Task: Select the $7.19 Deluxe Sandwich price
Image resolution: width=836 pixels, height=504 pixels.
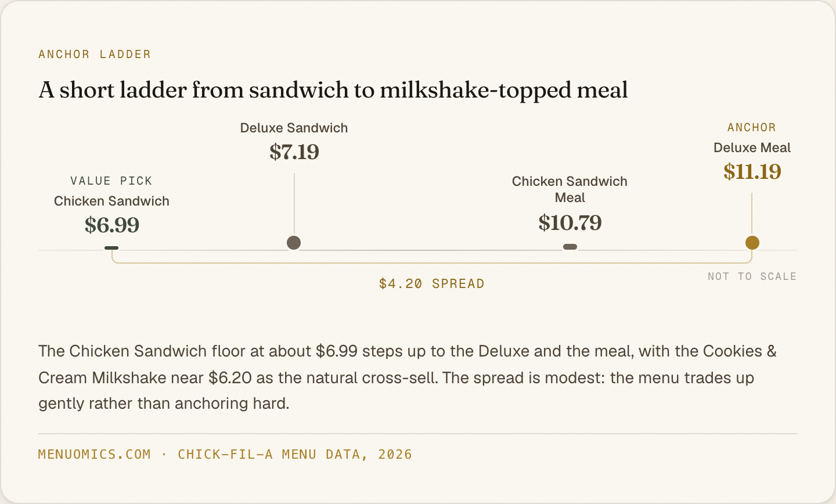Action: 294,152
